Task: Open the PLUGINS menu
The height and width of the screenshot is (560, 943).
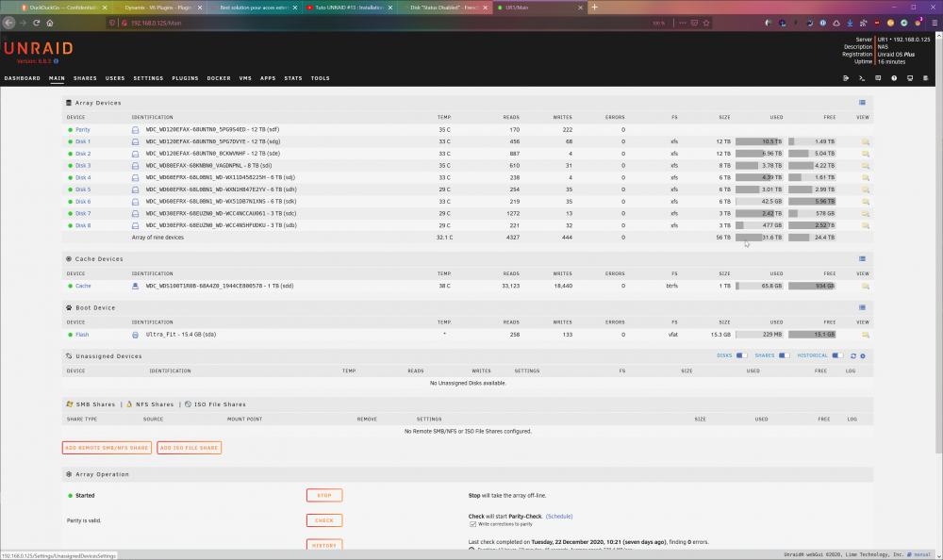Action: [185, 78]
